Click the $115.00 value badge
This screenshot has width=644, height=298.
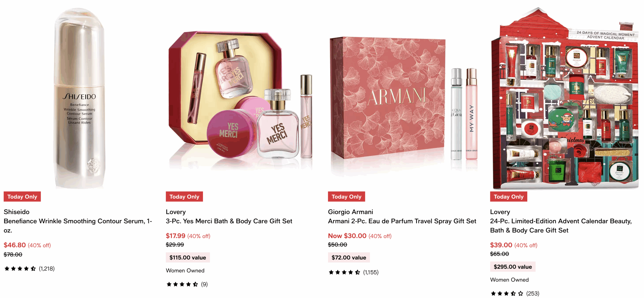coord(188,257)
